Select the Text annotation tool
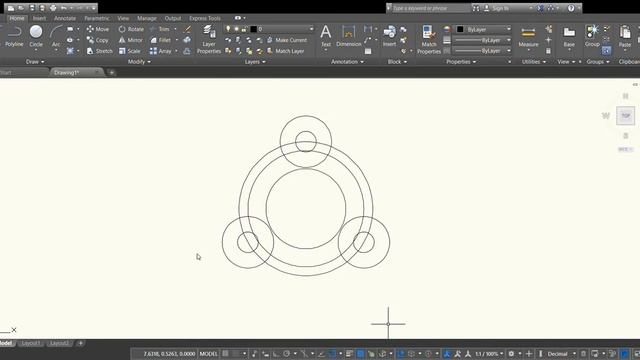Image resolution: width=640 pixels, height=360 pixels. click(326, 36)
